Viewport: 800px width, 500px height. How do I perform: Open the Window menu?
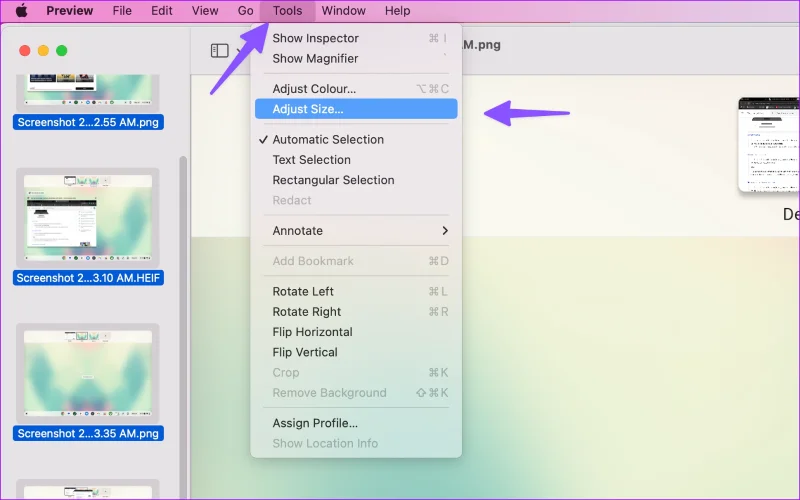(x=343, y=11)
